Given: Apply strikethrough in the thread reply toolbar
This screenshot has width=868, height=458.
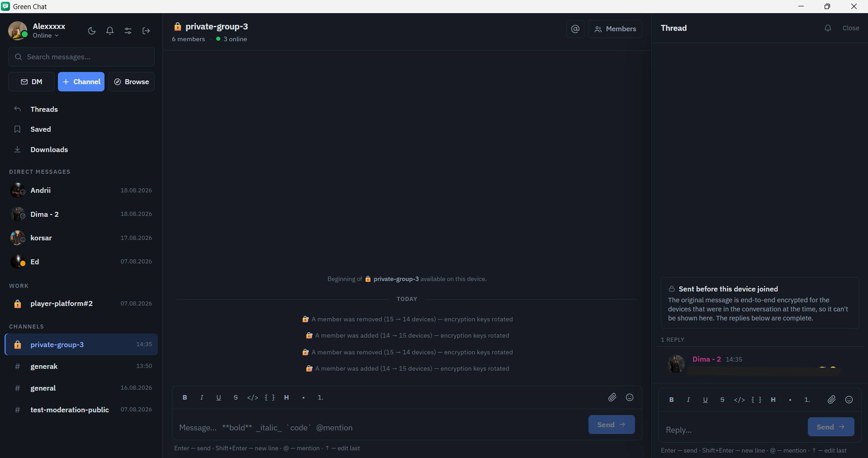Looking at the screenshot, I should (722, 400).
